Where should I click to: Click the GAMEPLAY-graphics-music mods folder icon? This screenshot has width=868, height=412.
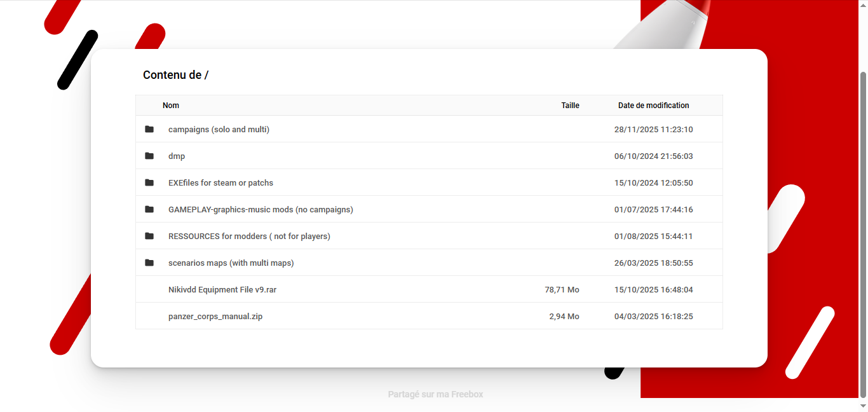pyautogui.click(x=149, y=210)
